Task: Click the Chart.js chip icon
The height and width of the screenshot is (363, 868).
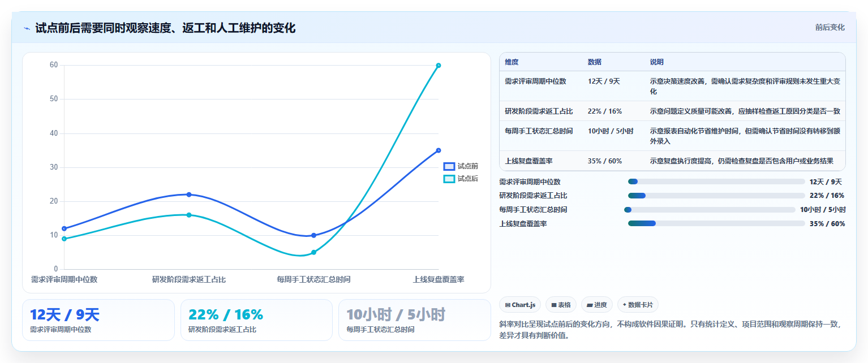Action: [x=508, y=305]
